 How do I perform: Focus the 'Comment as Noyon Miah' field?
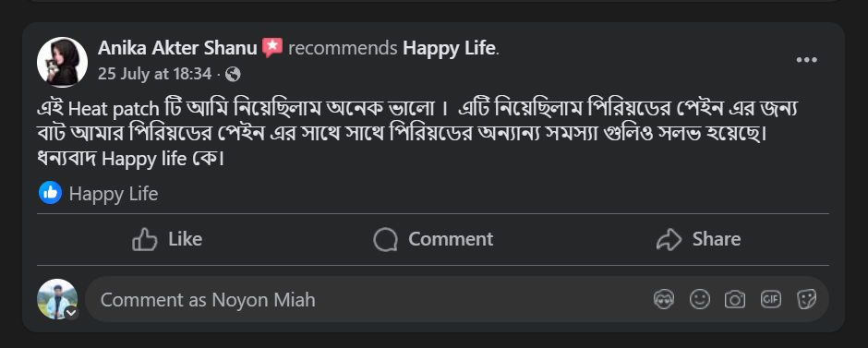[457, 299]
